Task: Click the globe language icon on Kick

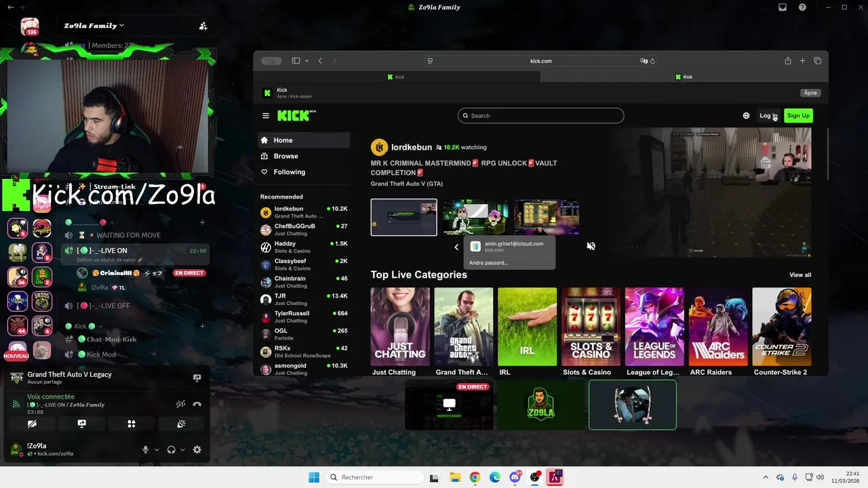Action: tap(746, 116)
